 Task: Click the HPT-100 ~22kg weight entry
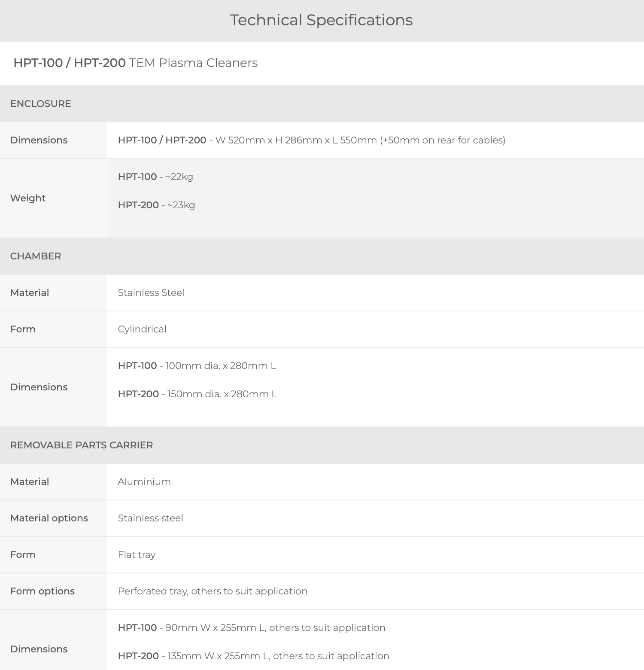155,177
